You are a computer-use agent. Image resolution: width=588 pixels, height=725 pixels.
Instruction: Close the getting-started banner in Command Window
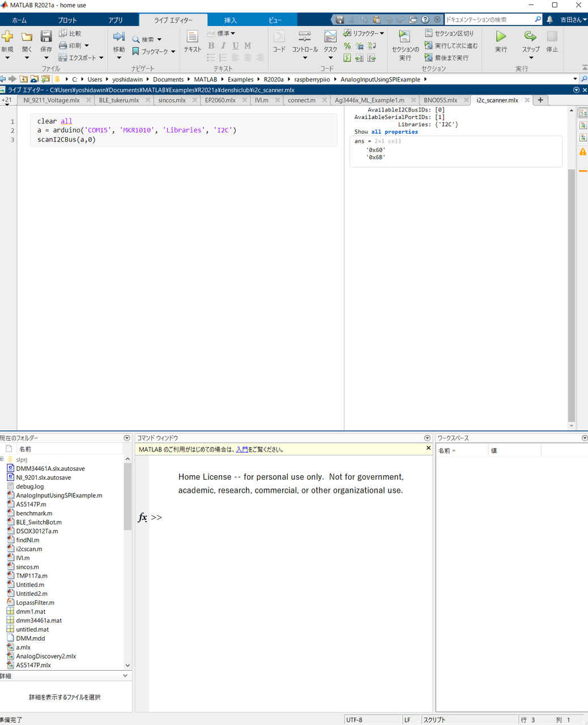[x=428, y=448]
